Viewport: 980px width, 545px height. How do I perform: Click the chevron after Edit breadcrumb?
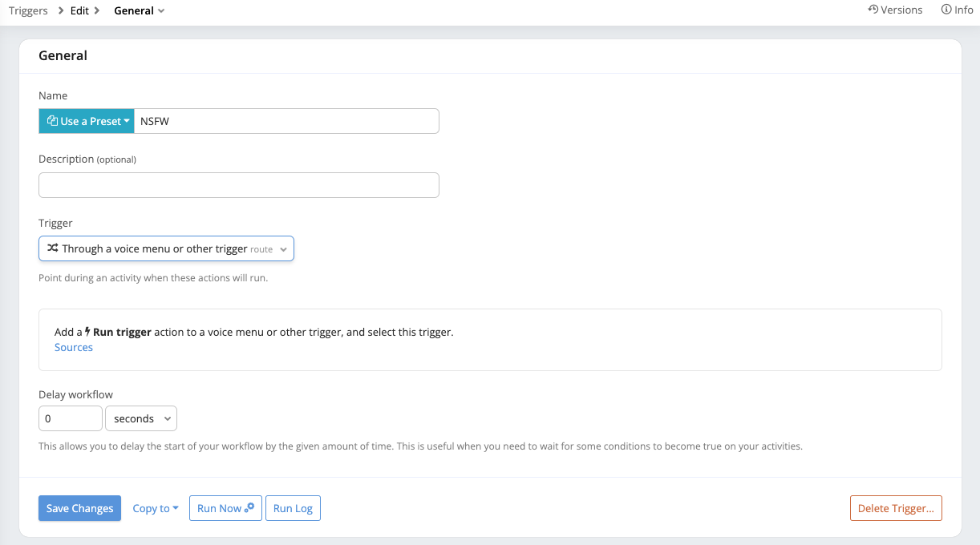pyautogui.click(x=96, y=10)
